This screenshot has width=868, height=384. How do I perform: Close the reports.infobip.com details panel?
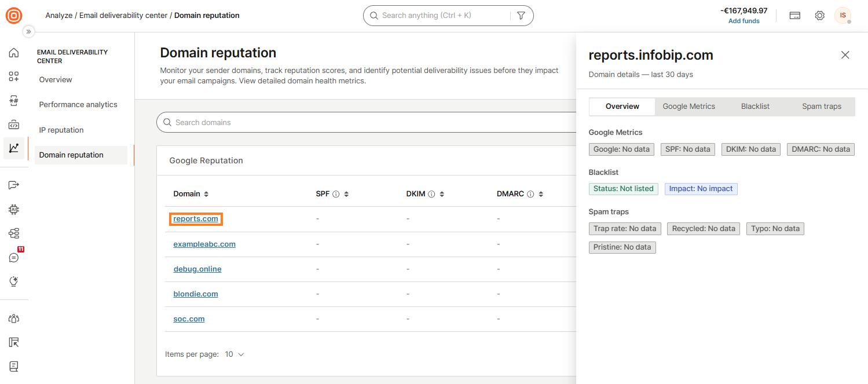point(845,55)
